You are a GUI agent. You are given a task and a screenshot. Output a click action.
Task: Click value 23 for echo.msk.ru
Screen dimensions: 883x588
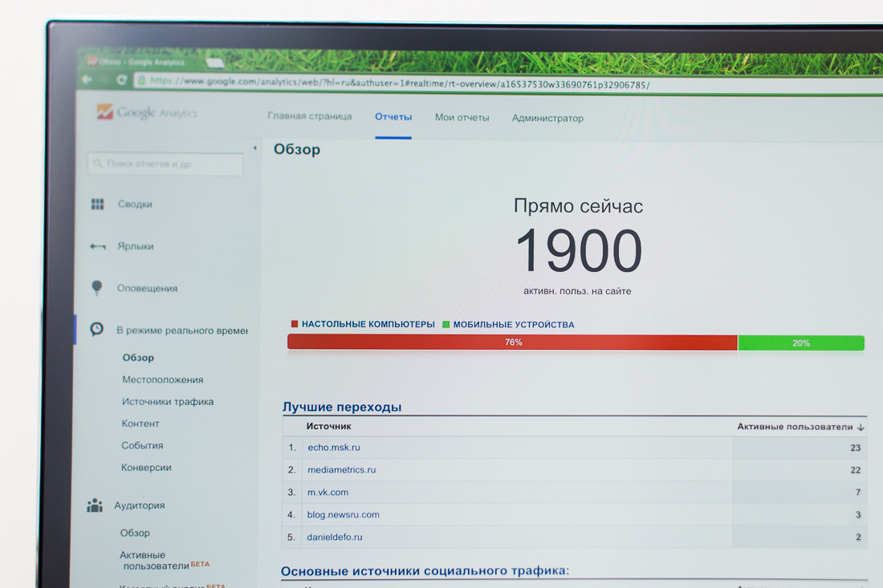856,448
